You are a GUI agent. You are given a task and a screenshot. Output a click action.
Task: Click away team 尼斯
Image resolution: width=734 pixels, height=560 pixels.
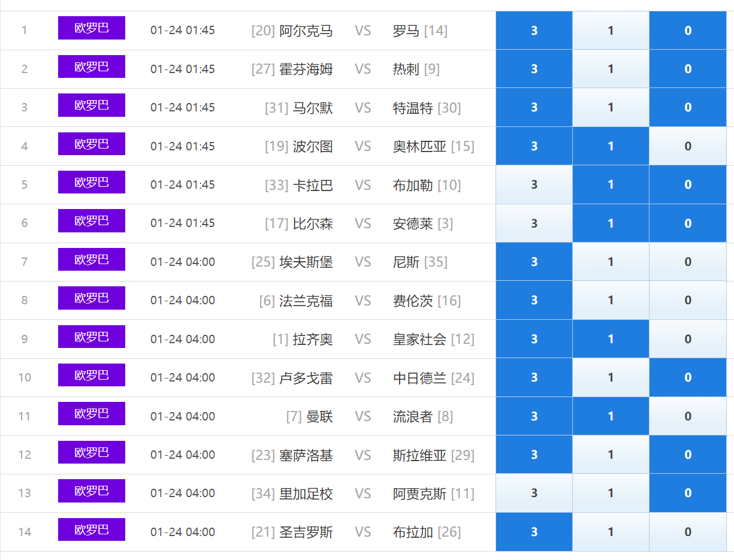tap(406, 262)
